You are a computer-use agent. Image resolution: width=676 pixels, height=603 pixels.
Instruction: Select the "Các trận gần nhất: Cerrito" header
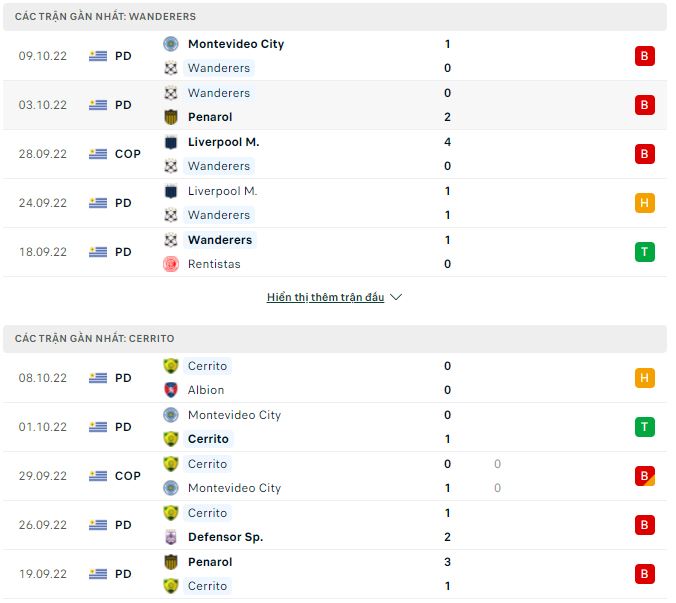93,339
